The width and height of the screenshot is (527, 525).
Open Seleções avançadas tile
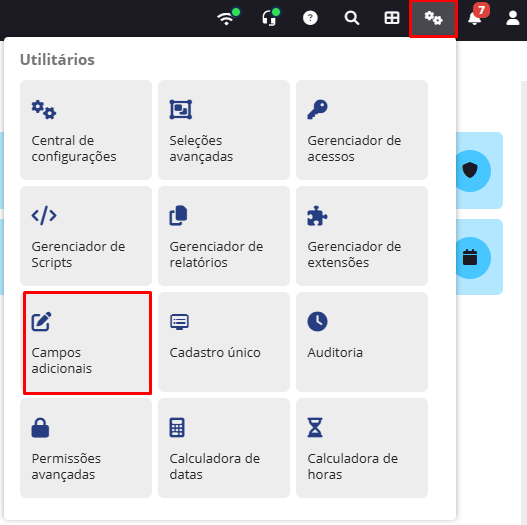coord(224,130)
